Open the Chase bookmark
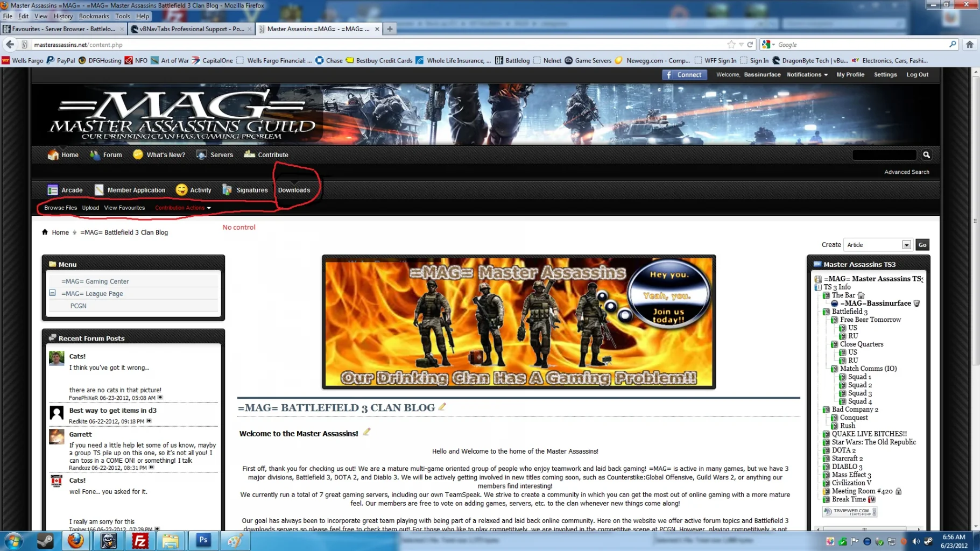The height and width of the screenshot is (551, 980). click(x=329, y=60)
